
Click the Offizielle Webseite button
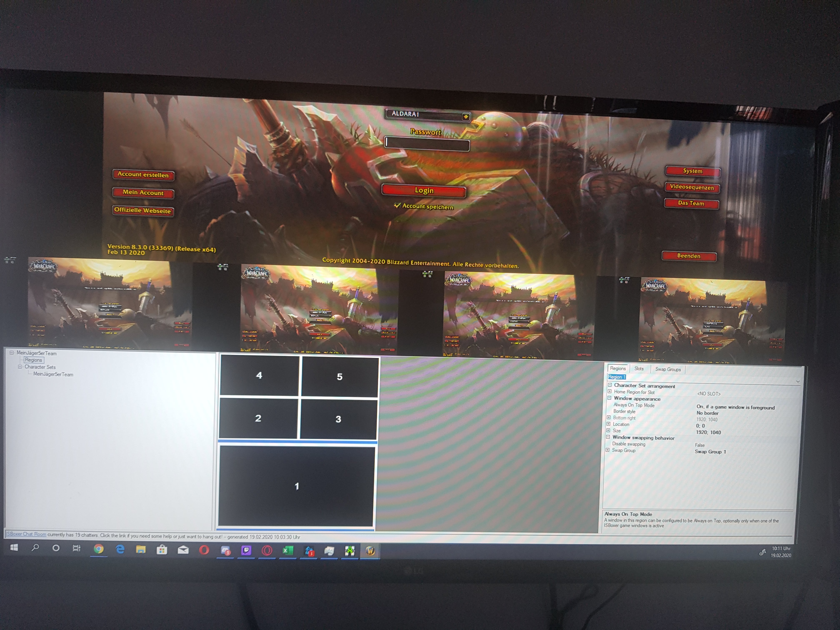pyautogui.click(x=143, y=210)
